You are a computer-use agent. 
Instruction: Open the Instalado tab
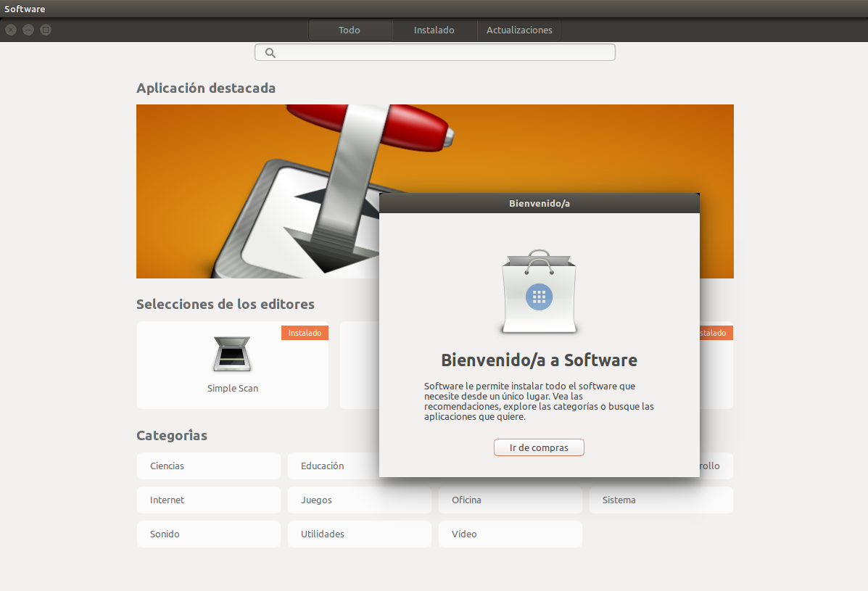(434, 30)
